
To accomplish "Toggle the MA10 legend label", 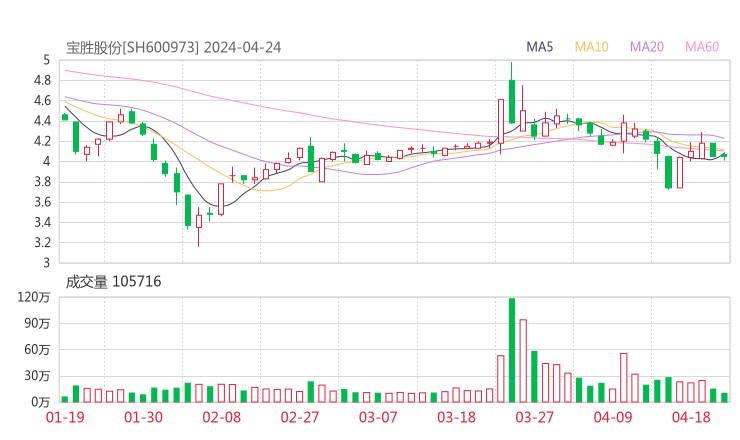I will 591,47.
